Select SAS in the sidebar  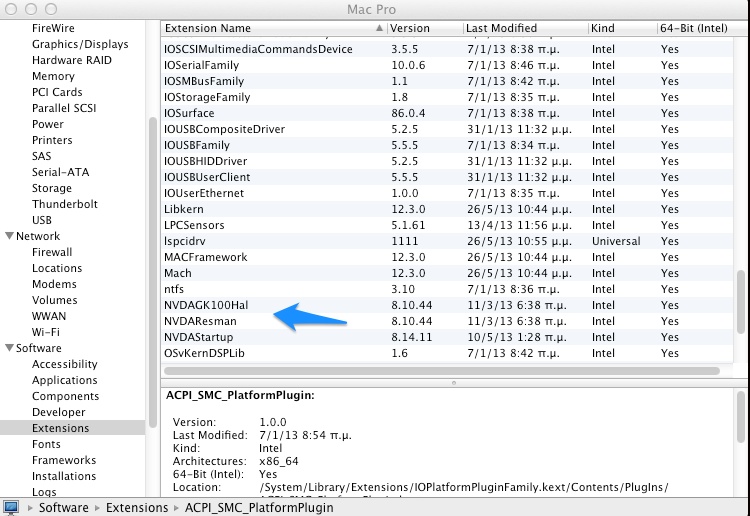pos(42,156)
